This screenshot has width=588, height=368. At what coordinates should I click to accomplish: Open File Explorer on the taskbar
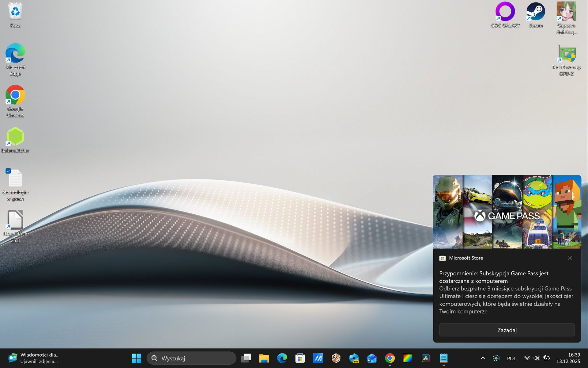264,358
